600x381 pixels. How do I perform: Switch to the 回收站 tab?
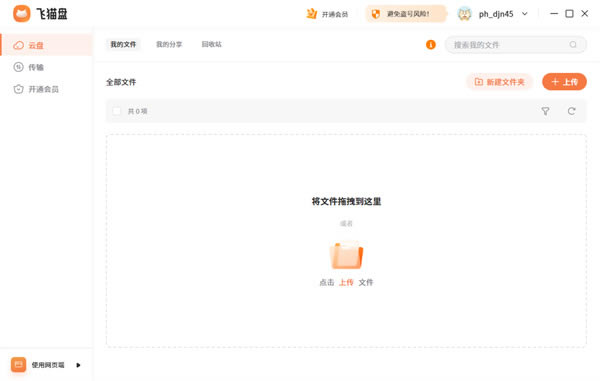212,44
